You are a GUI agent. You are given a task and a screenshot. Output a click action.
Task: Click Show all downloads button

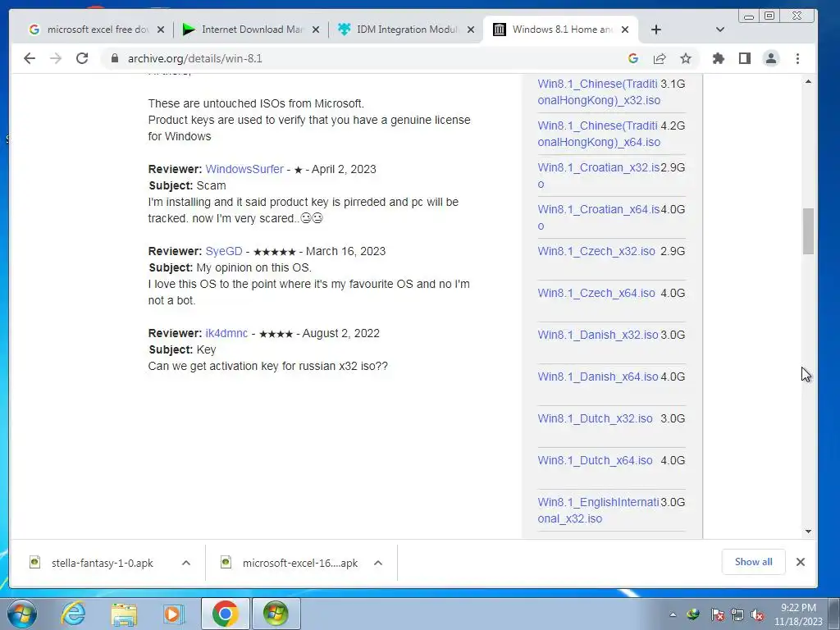pyautogui.click(x=753, y=562)
